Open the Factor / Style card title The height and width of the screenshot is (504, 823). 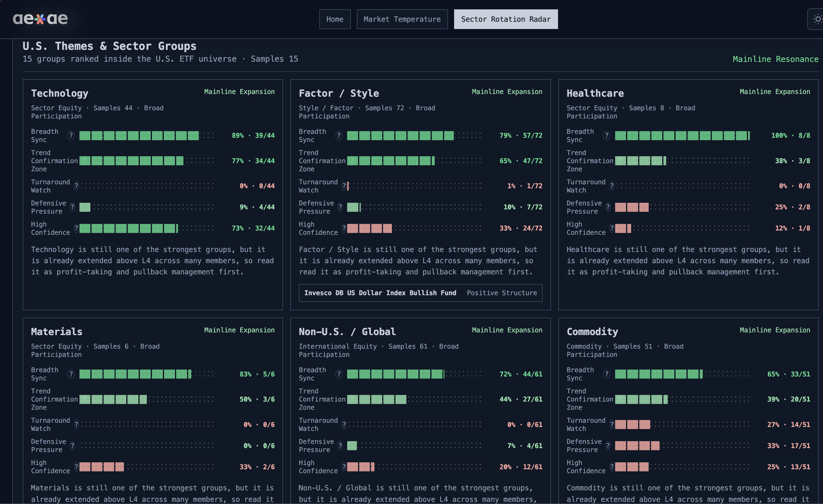pos(339,93)
